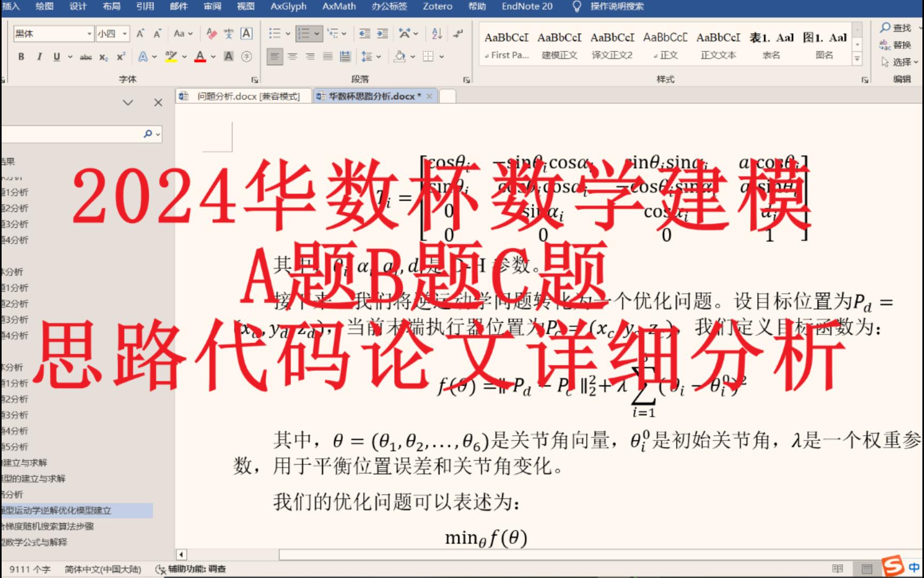The height and width of the screenshot is (578, 924).
Task: Apply strikethrough formatting
Action: (x=86, y=57)
